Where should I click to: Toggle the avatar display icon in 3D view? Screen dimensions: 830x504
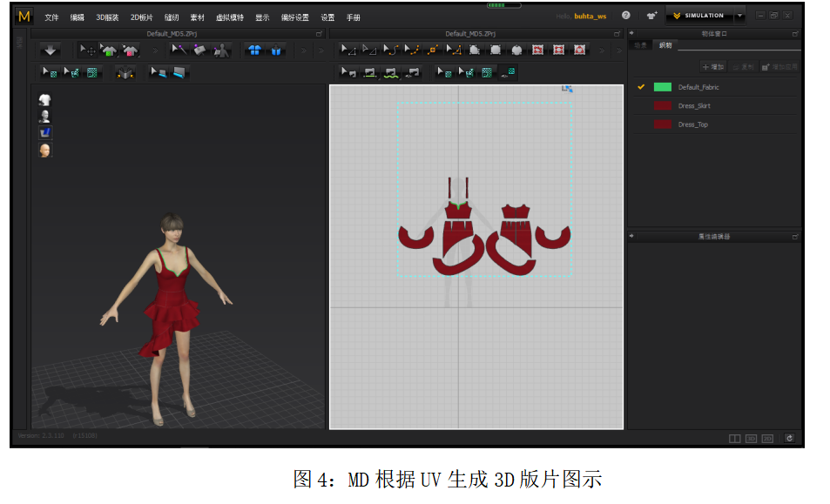44,116
